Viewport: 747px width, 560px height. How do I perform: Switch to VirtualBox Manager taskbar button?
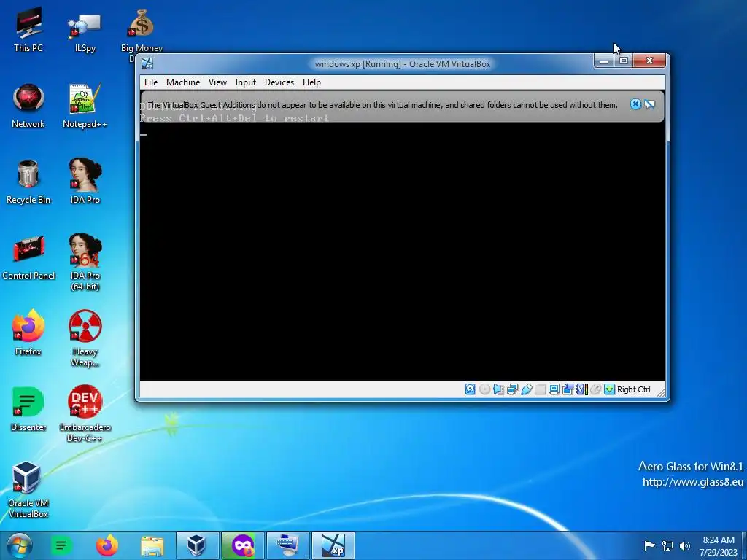197,545
